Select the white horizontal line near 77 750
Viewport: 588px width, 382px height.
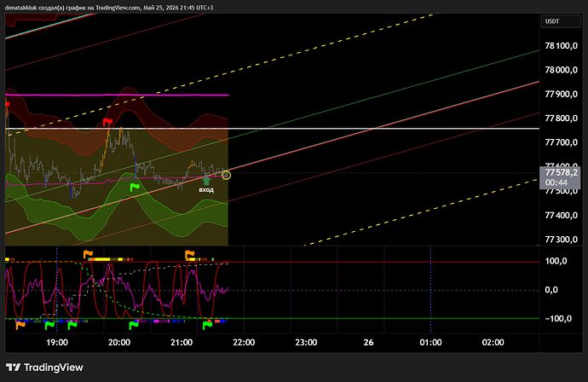pyautogui.click(x=272, y=129)
